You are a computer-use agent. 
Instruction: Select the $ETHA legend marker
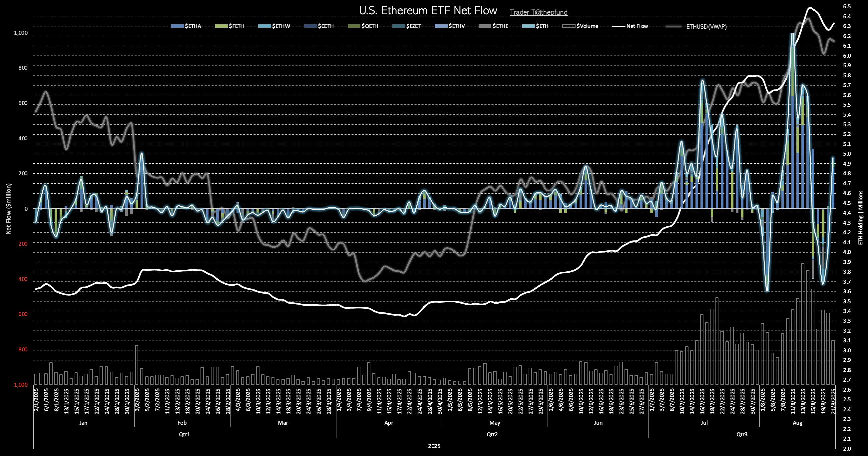click(x=178, y=26)
